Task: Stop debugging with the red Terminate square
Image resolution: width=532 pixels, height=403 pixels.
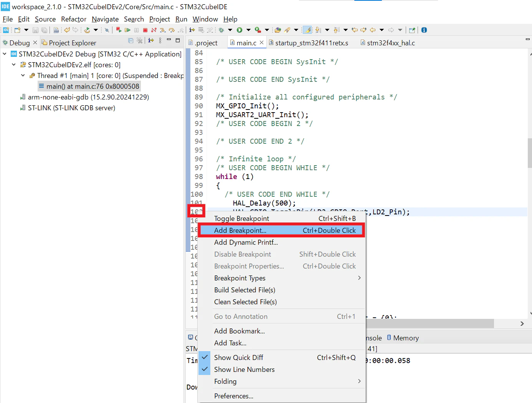Action: click(x=145, y=30)
